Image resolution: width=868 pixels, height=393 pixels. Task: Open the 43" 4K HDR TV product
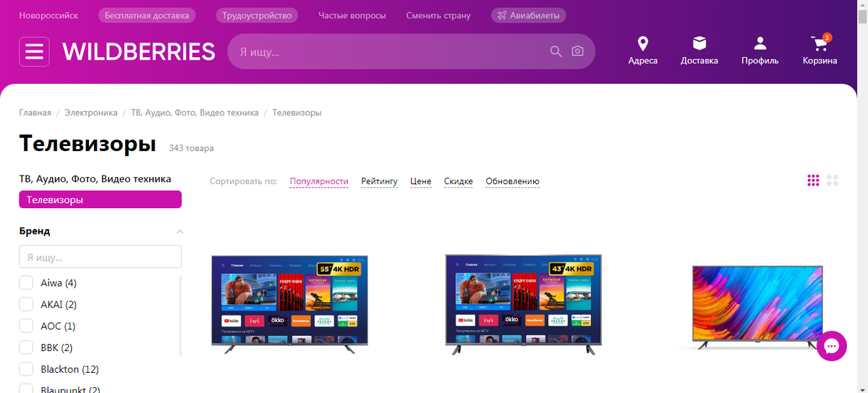point(524,304)
